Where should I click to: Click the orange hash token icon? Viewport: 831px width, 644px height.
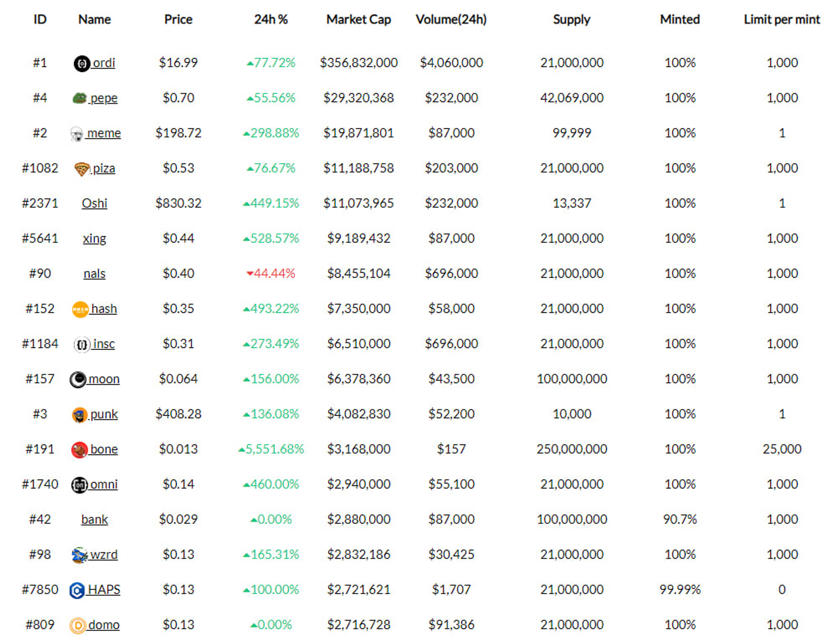(80, 309)
